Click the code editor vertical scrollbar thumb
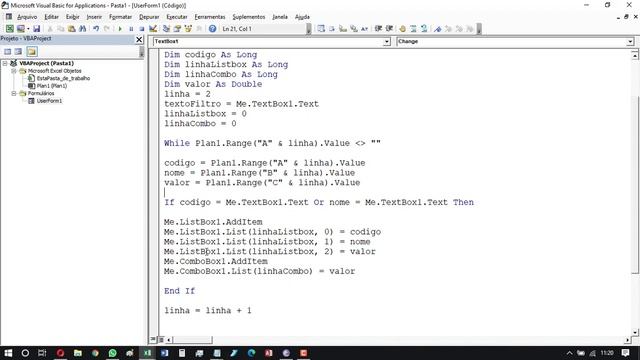This screenshot has height=360, width=640. [635, 184]
